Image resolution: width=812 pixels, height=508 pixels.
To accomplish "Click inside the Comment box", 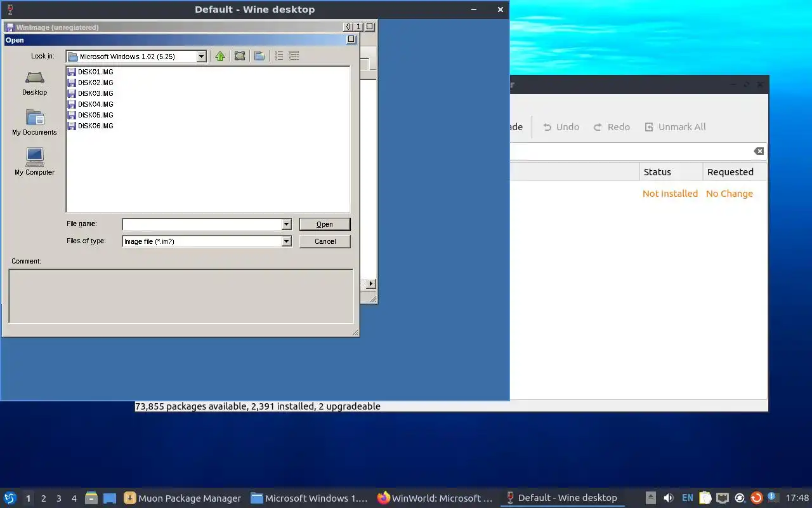I will [x=181, y=296].
